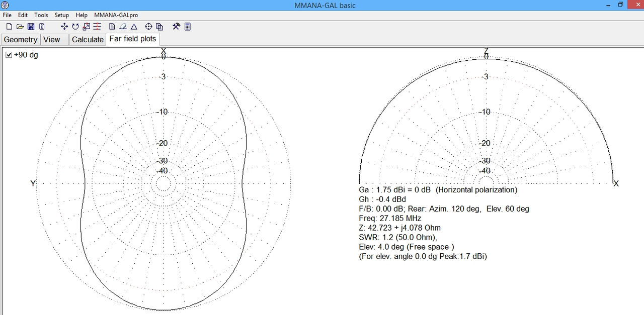Click the -10 ring label on azimuth plot

coord(162,112)
